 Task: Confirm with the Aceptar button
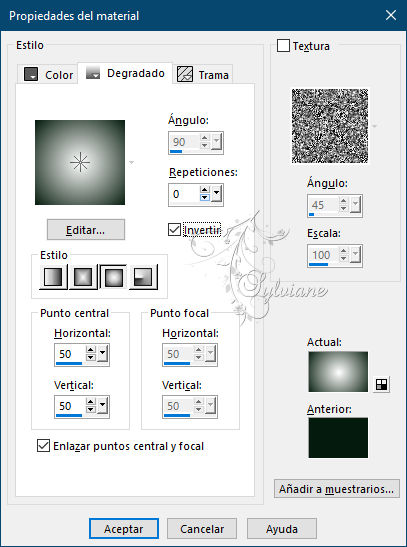pos(124,529)
